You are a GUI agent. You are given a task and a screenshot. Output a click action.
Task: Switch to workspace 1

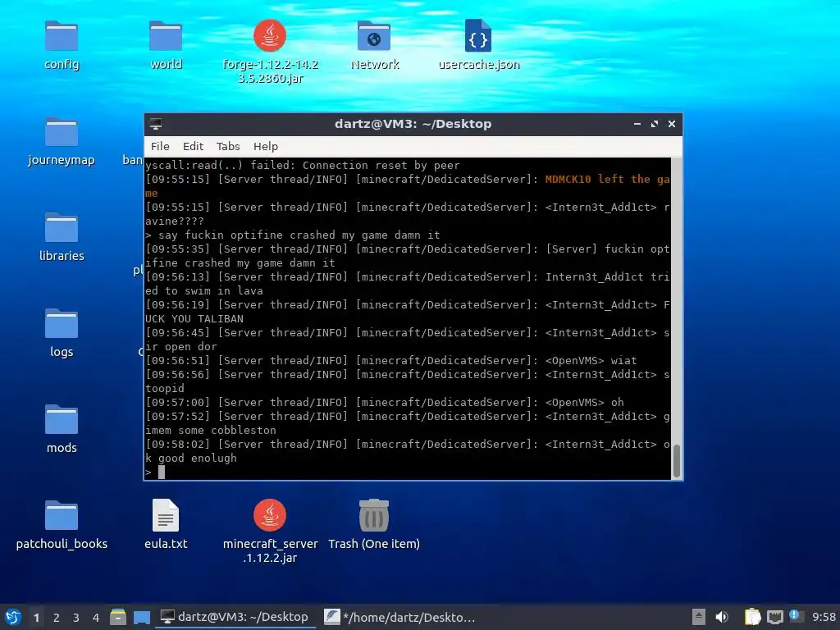point(36,618)
